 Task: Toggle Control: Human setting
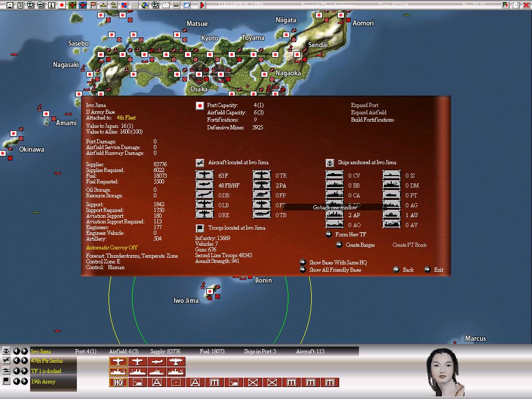point(105,268)
